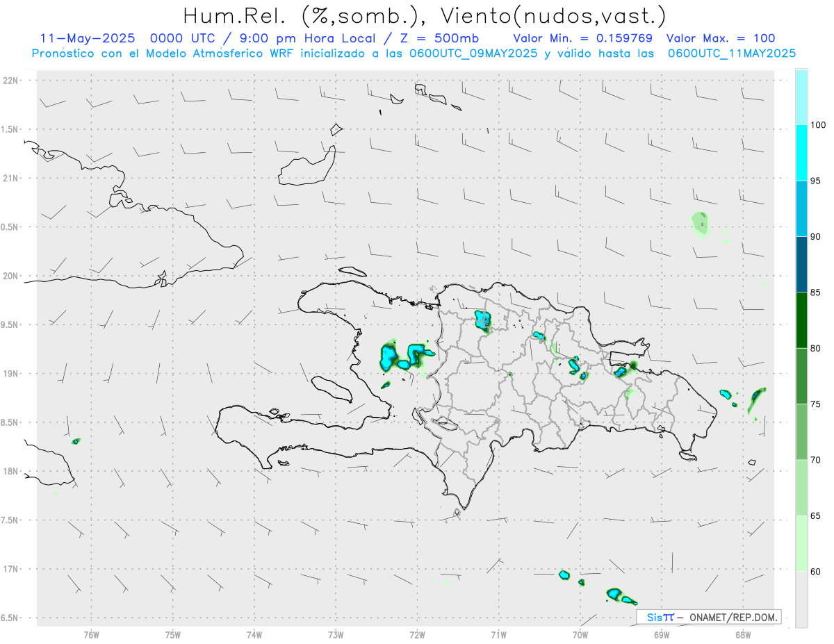Image resolution: width=834 pixels, height=644 pixels.
Task: Click the 'SisTT - ONAMET/REP.DOM.' credit box
Action: coord(709,617)
